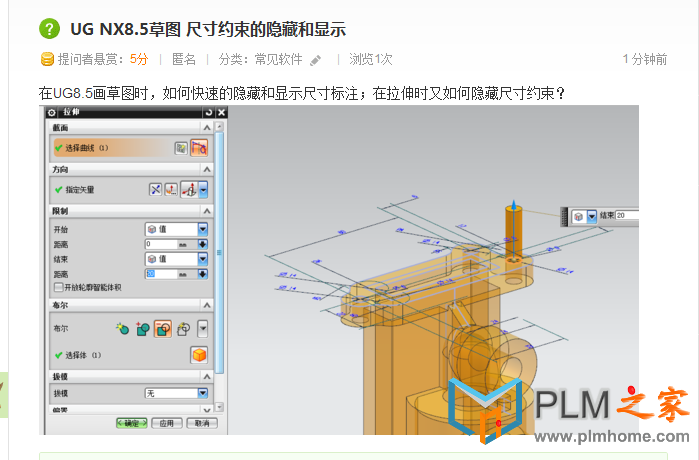The width and height of the screenshot is (699, 460).
Task: Click the dialog scrollbar down arrow
Action: (219, 407)
